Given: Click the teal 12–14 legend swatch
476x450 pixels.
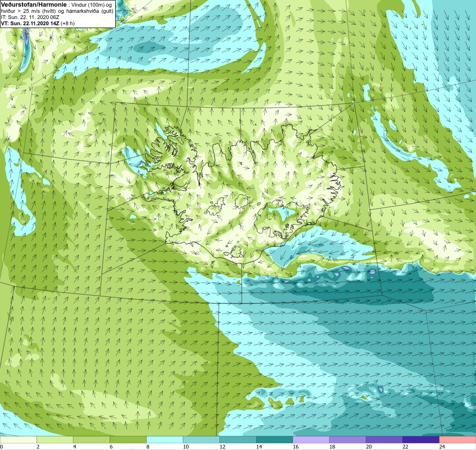Looking at the screenshot, I should click(x=238, y=440).
